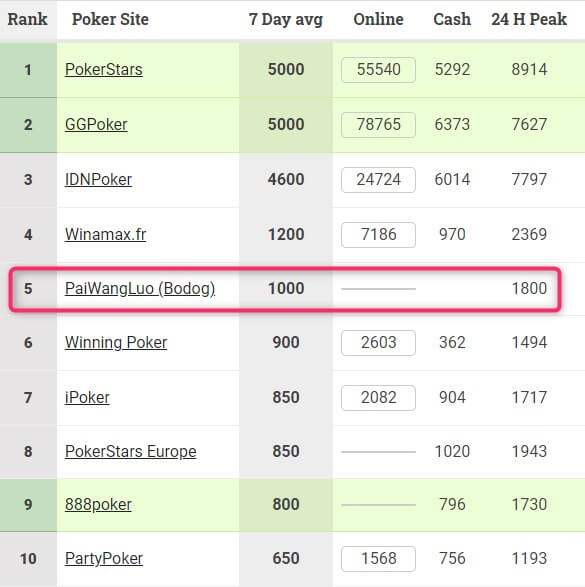Open the Winning Poker link
The image size is (585, 587).
click(116, 343)
